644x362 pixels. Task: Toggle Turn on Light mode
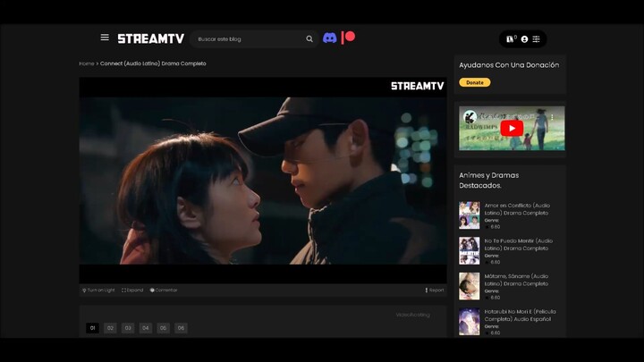98,290
